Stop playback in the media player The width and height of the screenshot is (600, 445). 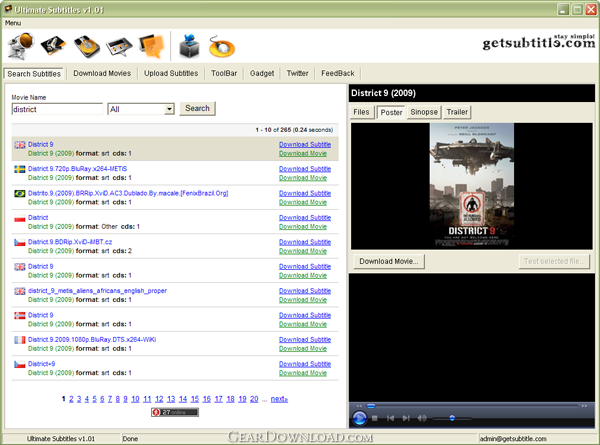coord(375,418)
